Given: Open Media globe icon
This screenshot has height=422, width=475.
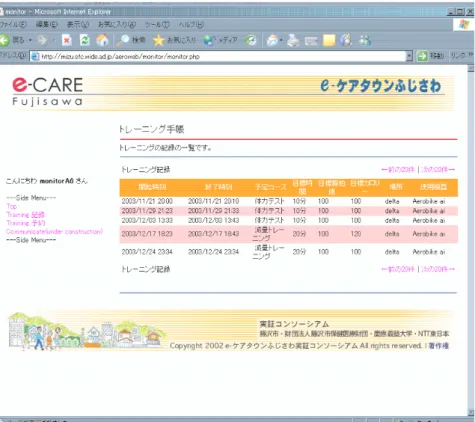Looking at the screenshot, I should (x=209, y=41).
